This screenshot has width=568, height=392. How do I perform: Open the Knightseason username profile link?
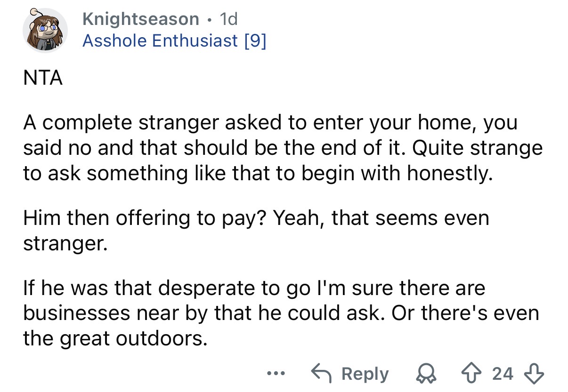click(140, 19)
